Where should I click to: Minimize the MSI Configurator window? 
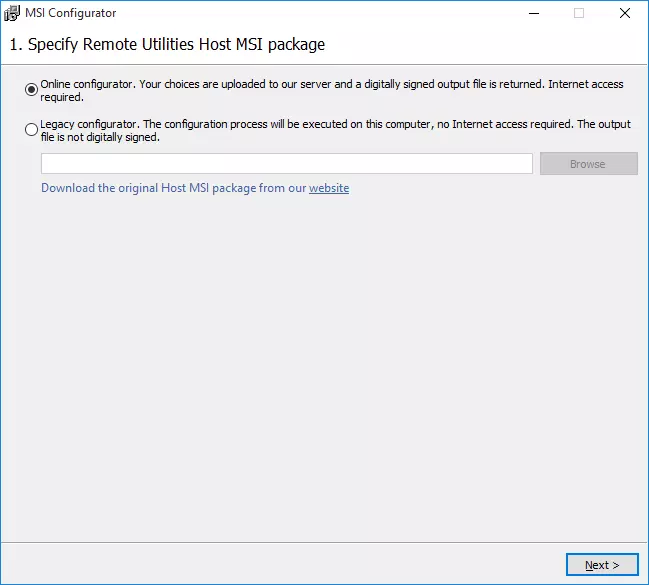[x=534, y=13]
